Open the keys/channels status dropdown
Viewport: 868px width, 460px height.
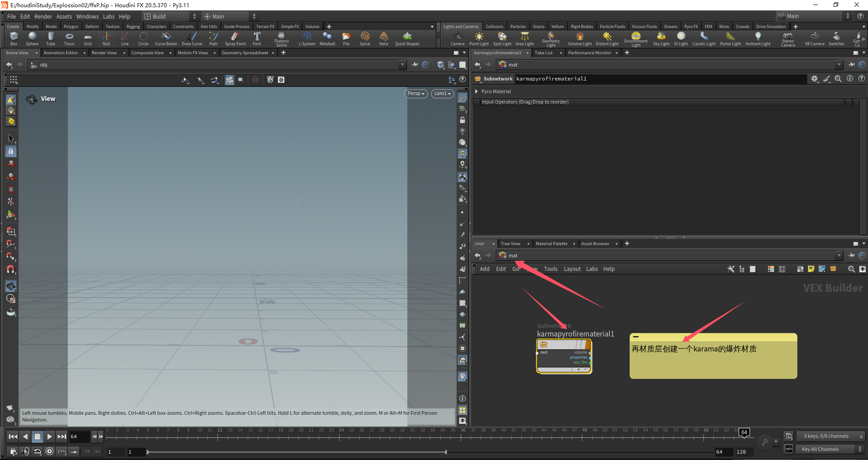[830, 436]
